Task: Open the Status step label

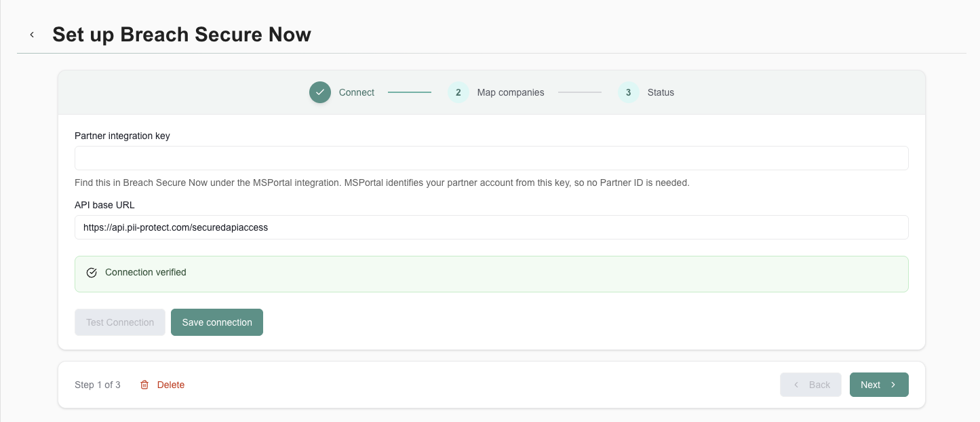Action: pos(661,92)
